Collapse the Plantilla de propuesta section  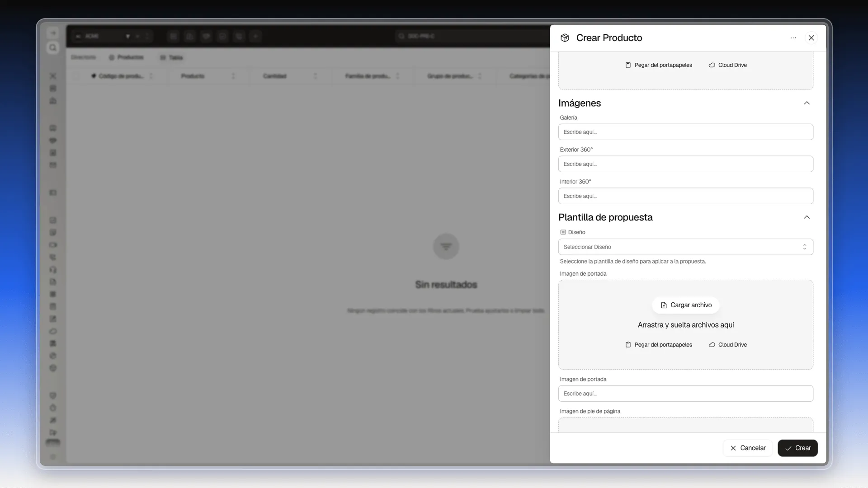pos(807,217)
